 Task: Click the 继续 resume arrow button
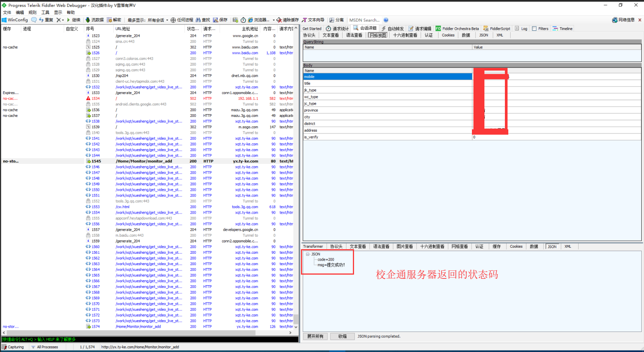point(74,20)
